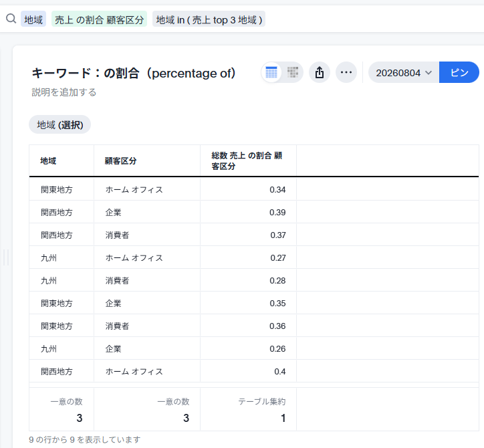Screen dimensions: 484x448
Task: Click 関西地方 in the 0.39 row
Action: 57,213
